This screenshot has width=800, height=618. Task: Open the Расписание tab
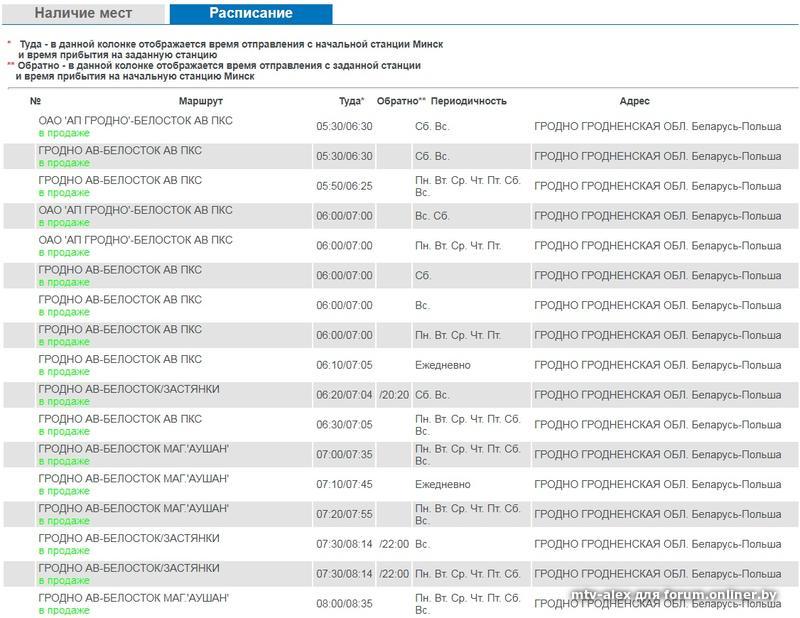[x=251, y=14]
